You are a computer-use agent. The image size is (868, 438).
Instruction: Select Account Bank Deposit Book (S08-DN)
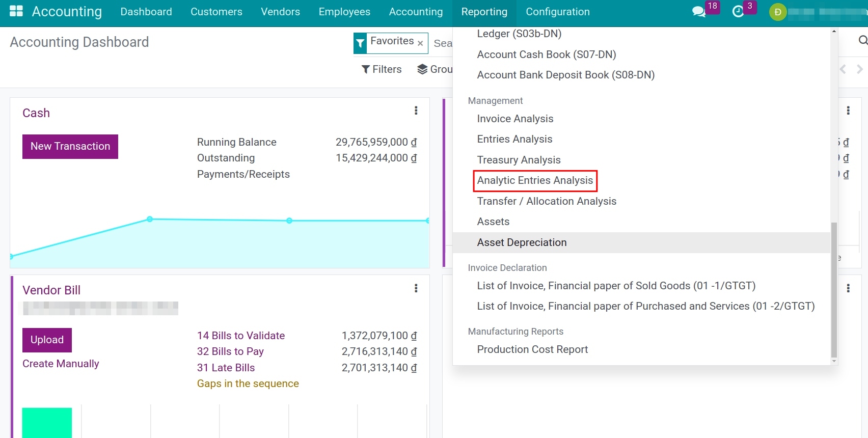pyautogui.click(x=566, y=75)
